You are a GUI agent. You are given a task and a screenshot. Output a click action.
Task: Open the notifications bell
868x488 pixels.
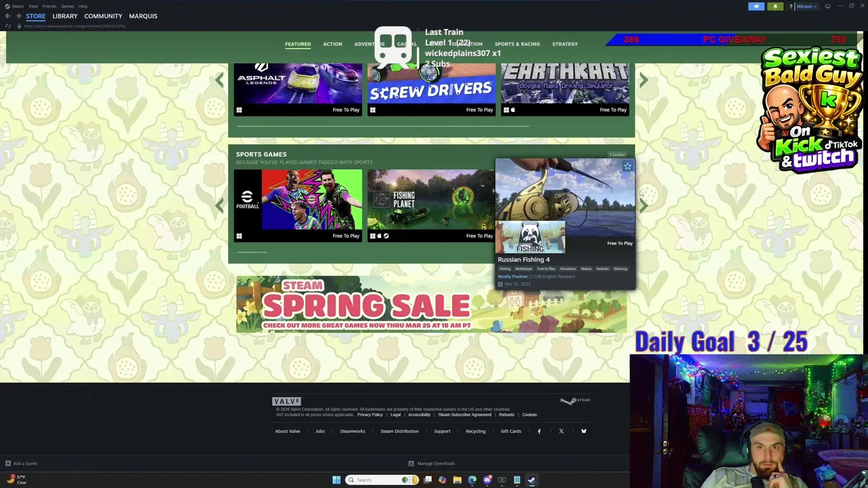775,6
